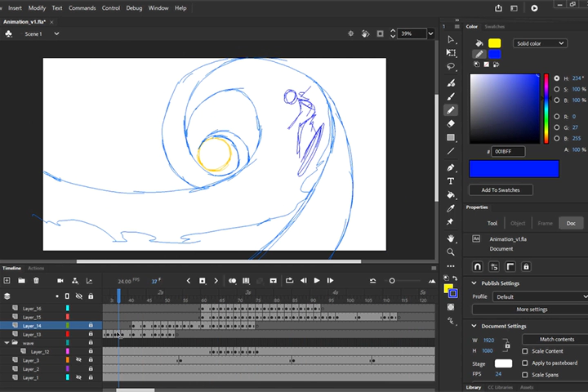
Task: Click the Clip content outside stage icon
Action: click(x=381, y=33)
